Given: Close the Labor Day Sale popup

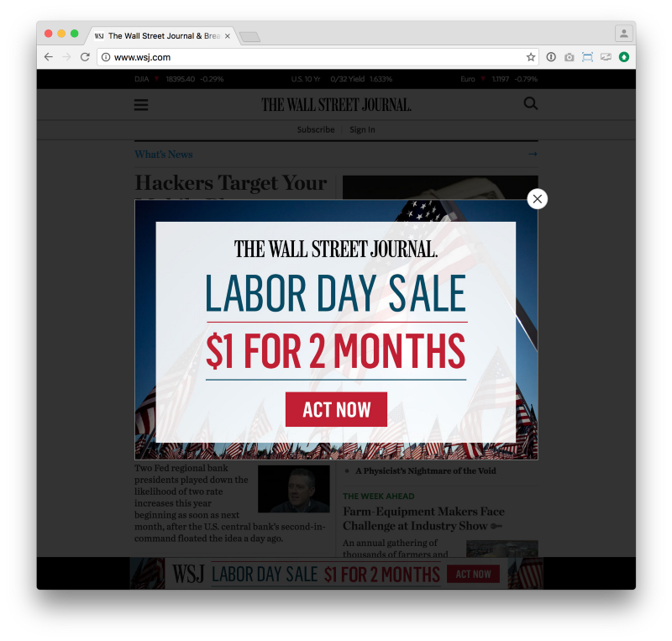Looking at the screenshot, I should 537,199.
